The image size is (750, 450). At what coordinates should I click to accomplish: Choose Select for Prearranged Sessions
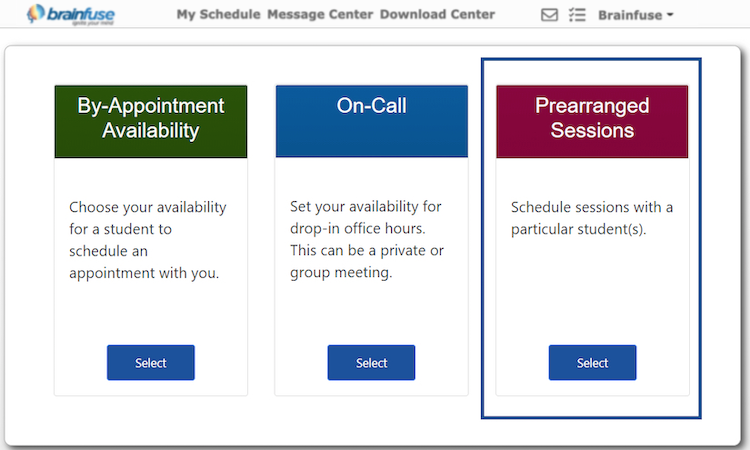pos(592,363)
